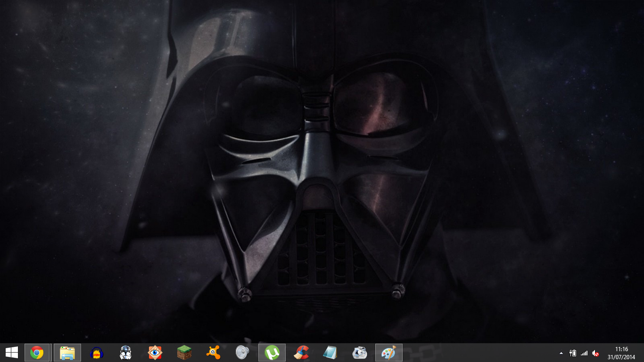Open the notepad app icon
The height and width of the screenshot is (362, 644).
coord(330,353)
